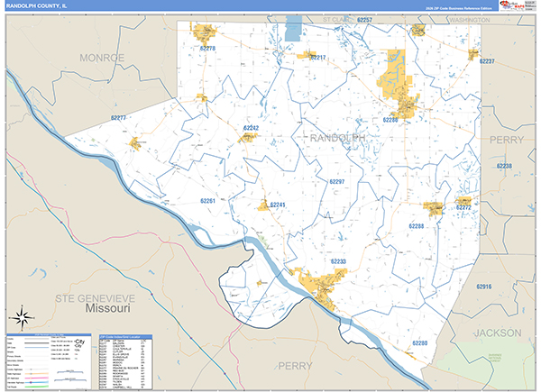Click the yellow town marker near 62241
Image resolution: width=541 pixels, height=392 pixels.
[x=264, y=205]
